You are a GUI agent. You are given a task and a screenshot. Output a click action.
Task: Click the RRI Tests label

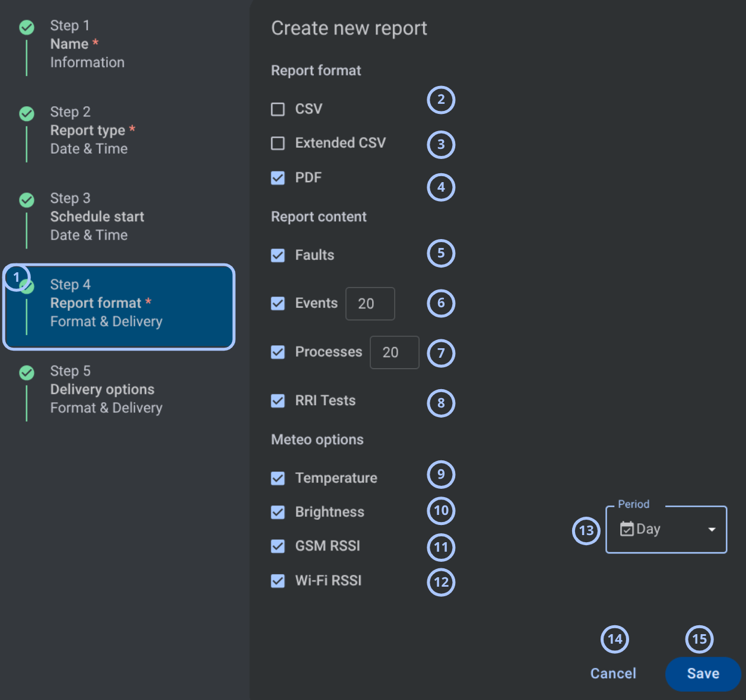(325, 401)
